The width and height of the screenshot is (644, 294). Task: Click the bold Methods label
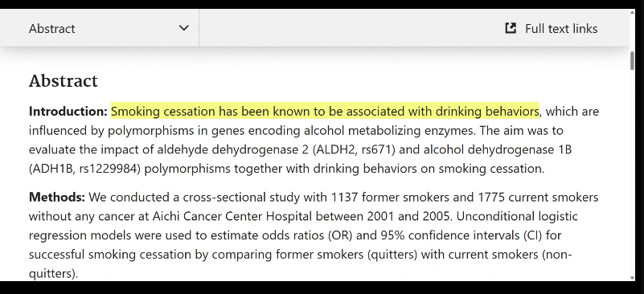pyautogui.click(x=56, y=197)
